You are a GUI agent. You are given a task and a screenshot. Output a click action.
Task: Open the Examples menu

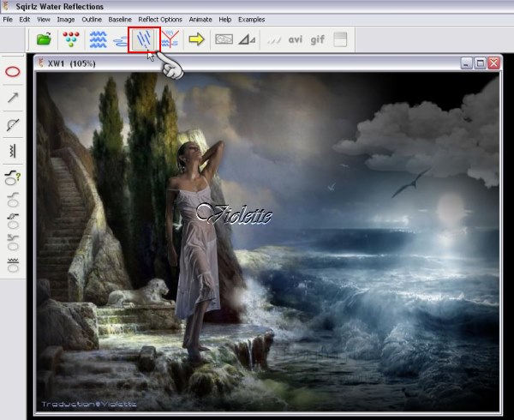coord(251,19)
